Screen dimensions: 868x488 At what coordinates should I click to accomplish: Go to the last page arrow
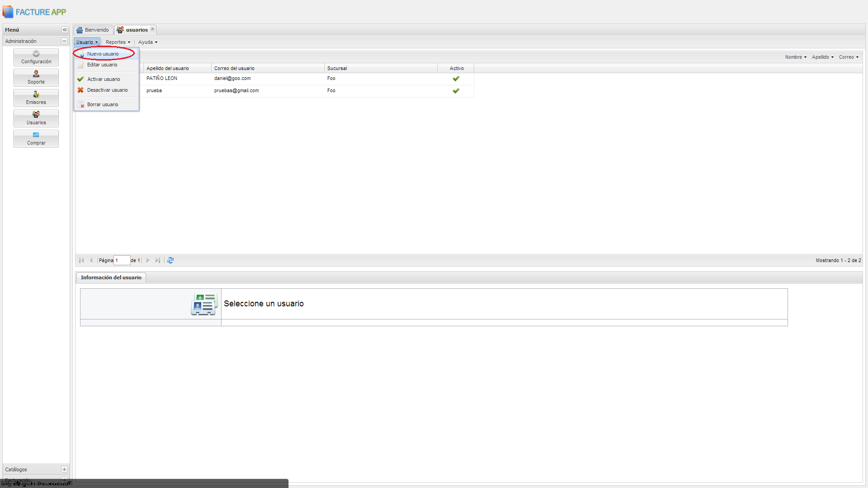157,260
